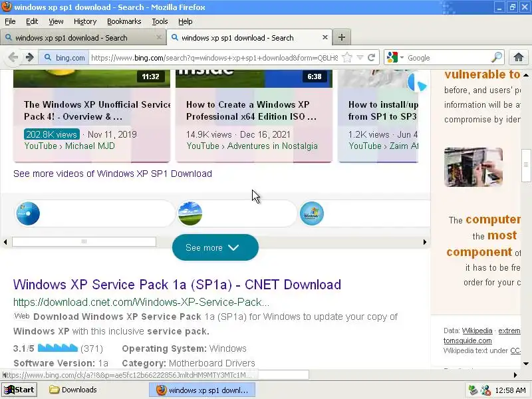The height and width of the screenshot is (399, 532).
Task: Bookmark this page with the star icon
Action: coord(347,57)
